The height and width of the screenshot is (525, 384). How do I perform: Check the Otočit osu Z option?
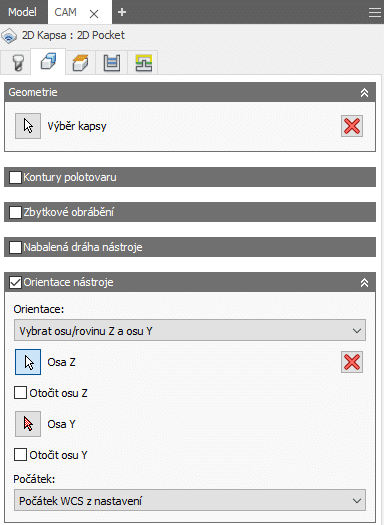click(20, 393)
